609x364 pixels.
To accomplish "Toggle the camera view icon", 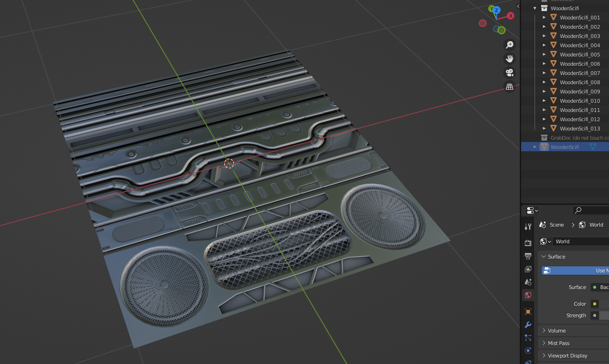I will pos(510,73).
